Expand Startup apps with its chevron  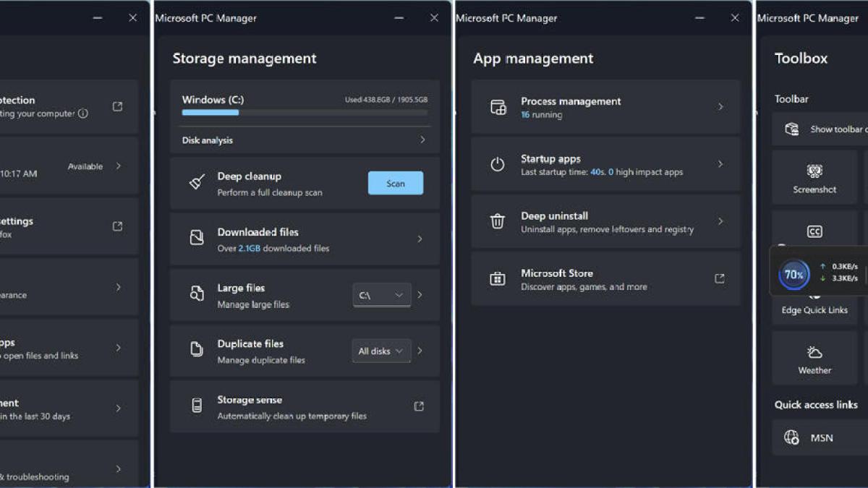point(720,164)
